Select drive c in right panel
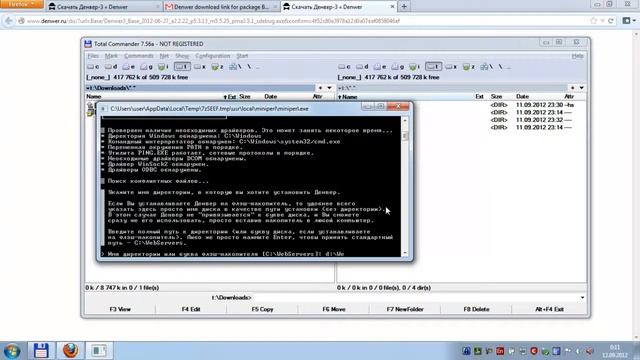 click(x=344, y=67)
